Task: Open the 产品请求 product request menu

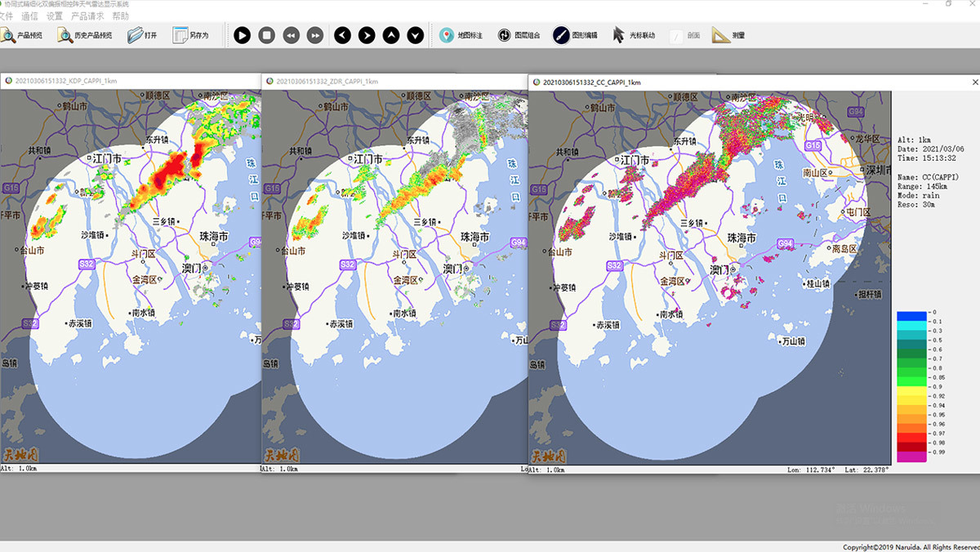Action: (x=87, y=16)
